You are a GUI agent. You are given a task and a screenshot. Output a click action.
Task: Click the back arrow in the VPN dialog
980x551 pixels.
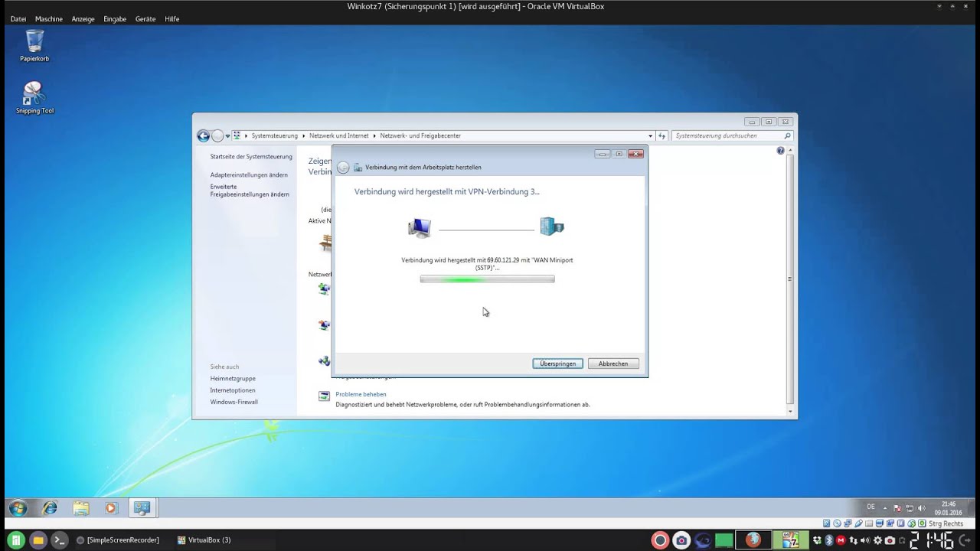[343, 168]
